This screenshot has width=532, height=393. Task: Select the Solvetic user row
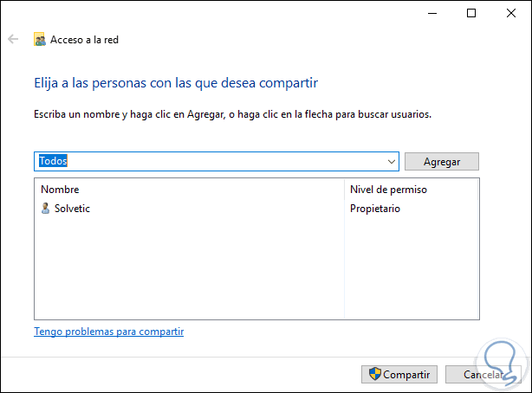72,209
